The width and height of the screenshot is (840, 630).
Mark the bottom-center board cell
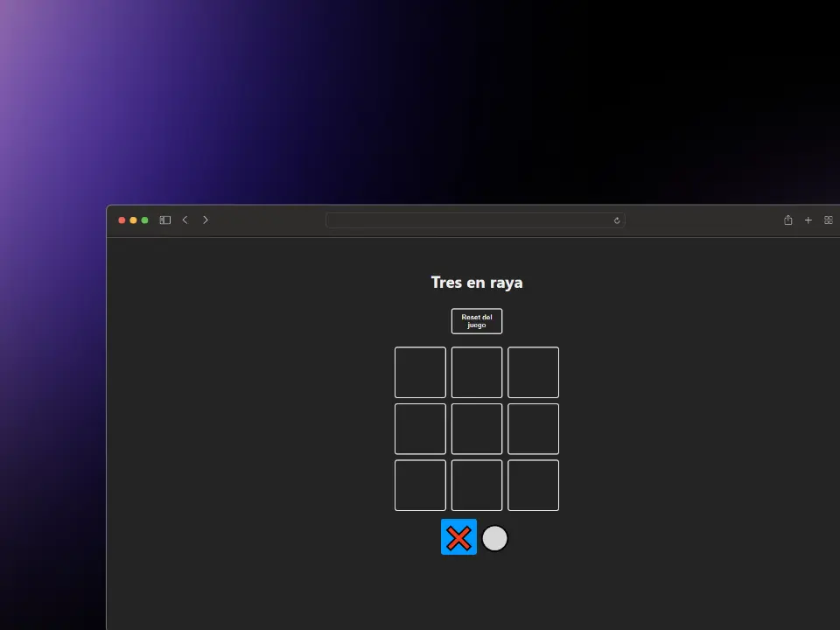click(477, 485)
